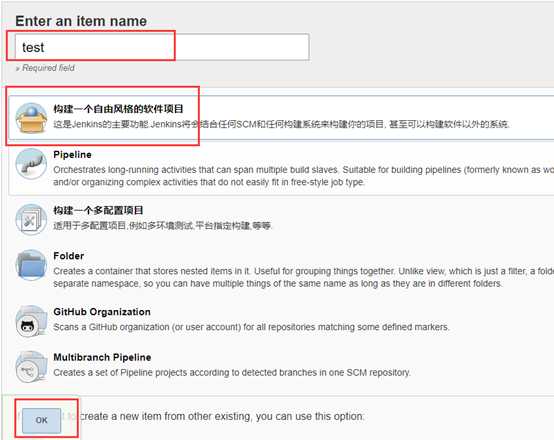Screen dimensions: 554x440
Task: Choose the 构建一个多配置项目 title
Action: (98, 210)
